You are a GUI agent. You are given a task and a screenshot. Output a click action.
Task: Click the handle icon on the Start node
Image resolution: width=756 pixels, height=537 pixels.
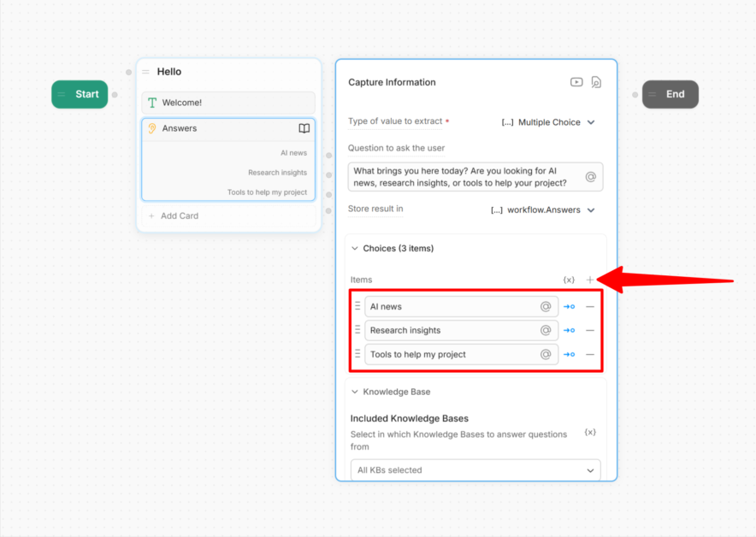click(62, 94)
